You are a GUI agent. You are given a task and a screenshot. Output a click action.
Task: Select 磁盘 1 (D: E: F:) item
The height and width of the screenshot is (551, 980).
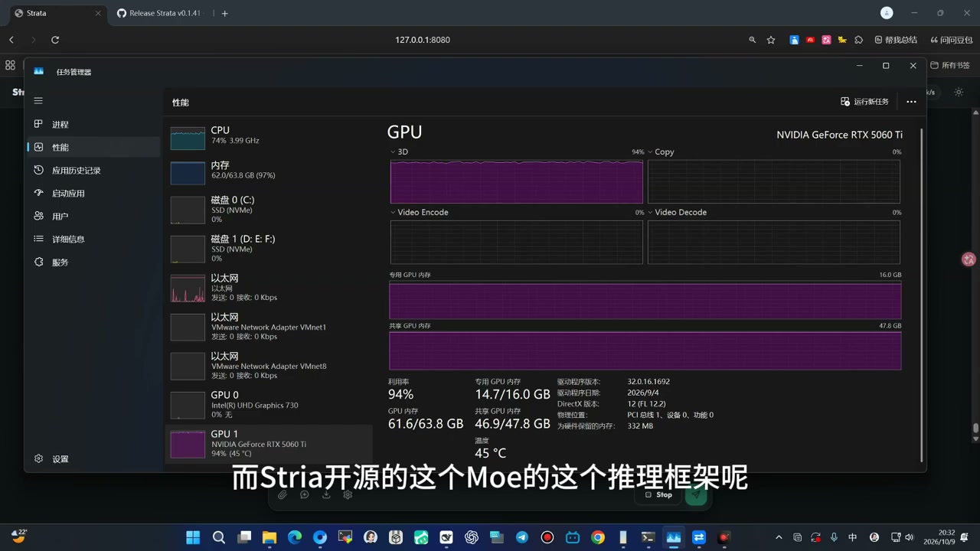click(x=269, y=249)
